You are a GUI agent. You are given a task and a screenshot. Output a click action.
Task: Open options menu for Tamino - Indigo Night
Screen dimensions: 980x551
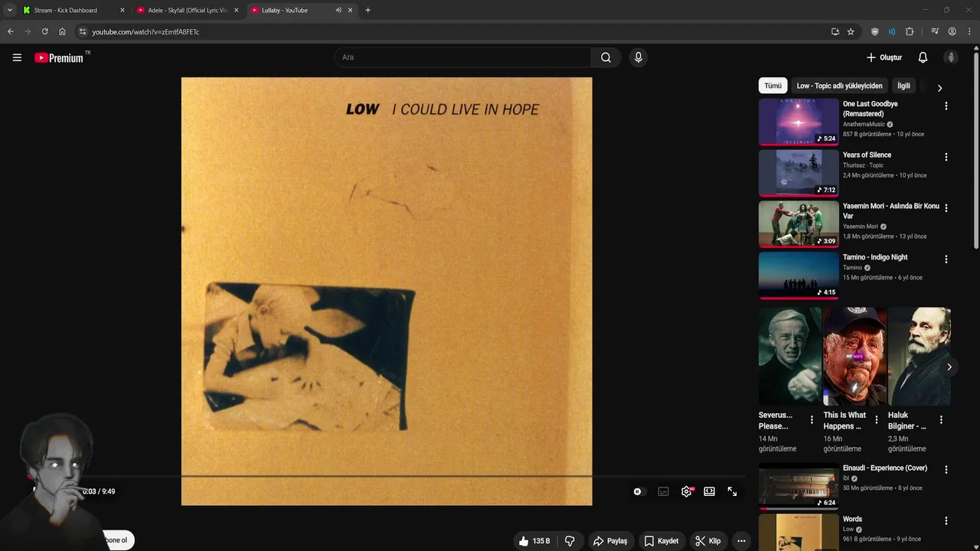tap(946, 259)
